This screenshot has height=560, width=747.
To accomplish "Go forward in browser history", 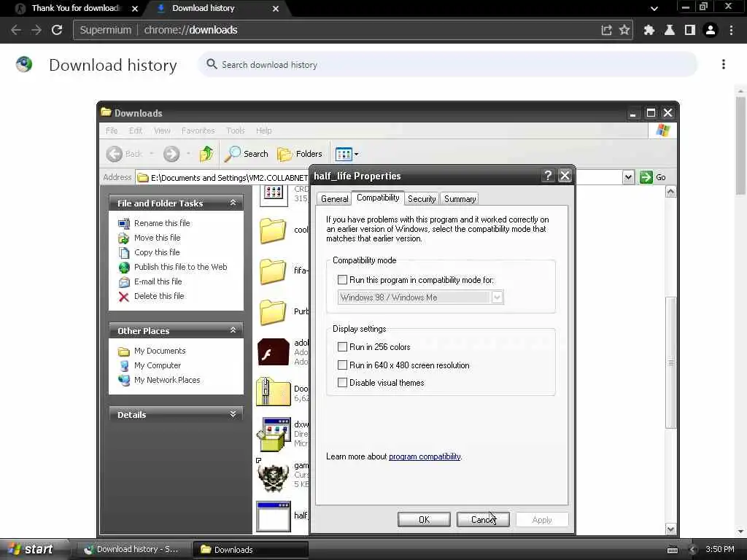I will pyautogui.click(x=36, y=30).
